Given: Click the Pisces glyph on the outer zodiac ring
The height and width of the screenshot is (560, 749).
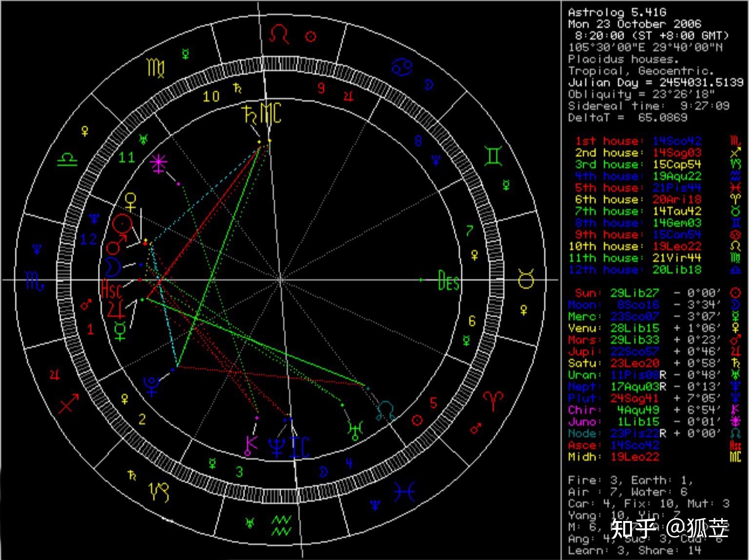Looking at the screenshot, I should point(404,491).
